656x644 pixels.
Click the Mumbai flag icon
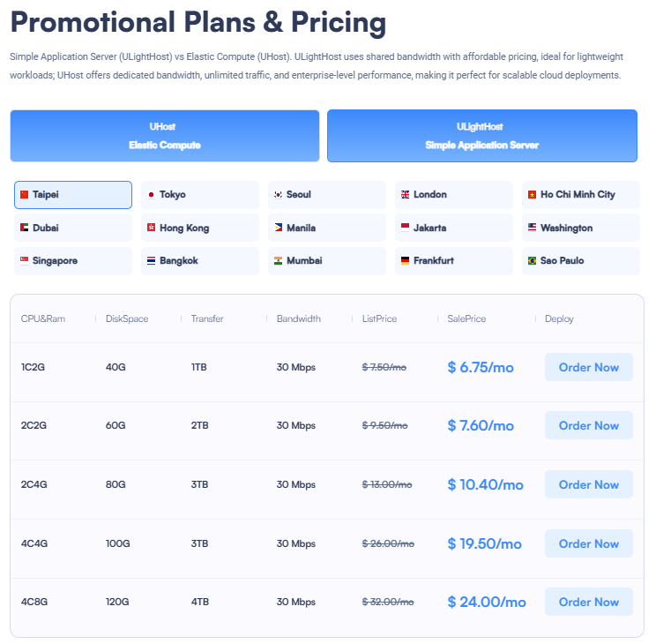pos(279,261)
